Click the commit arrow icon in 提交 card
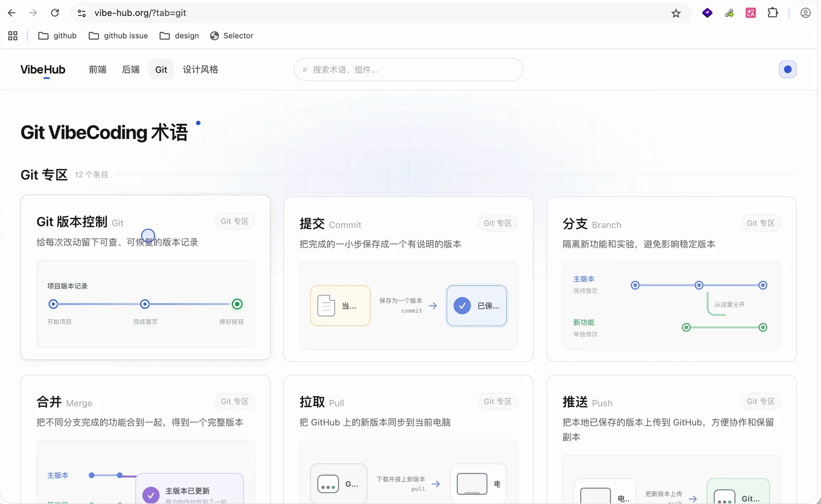This screenshot has height=504, width=821. tap(433, 306)
